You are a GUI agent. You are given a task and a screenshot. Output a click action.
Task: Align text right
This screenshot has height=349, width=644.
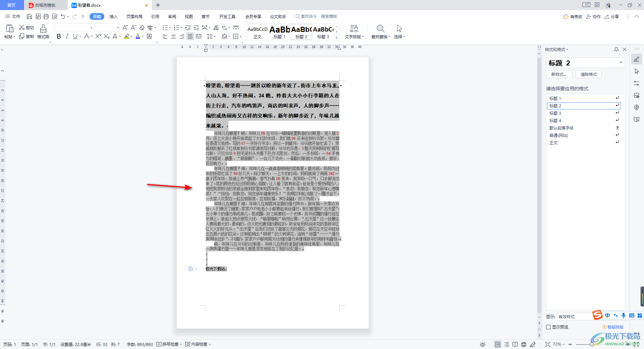181,36
